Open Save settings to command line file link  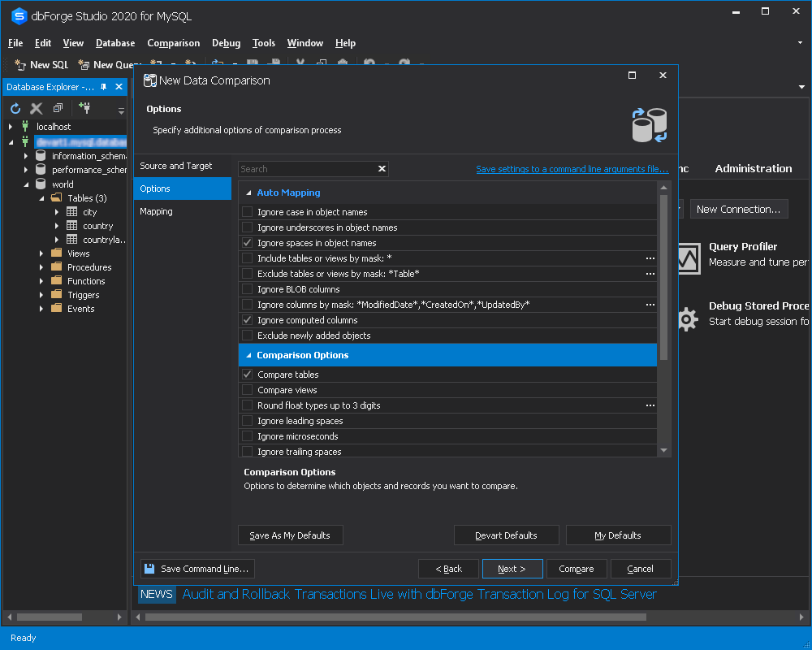(x=572, y=169)
